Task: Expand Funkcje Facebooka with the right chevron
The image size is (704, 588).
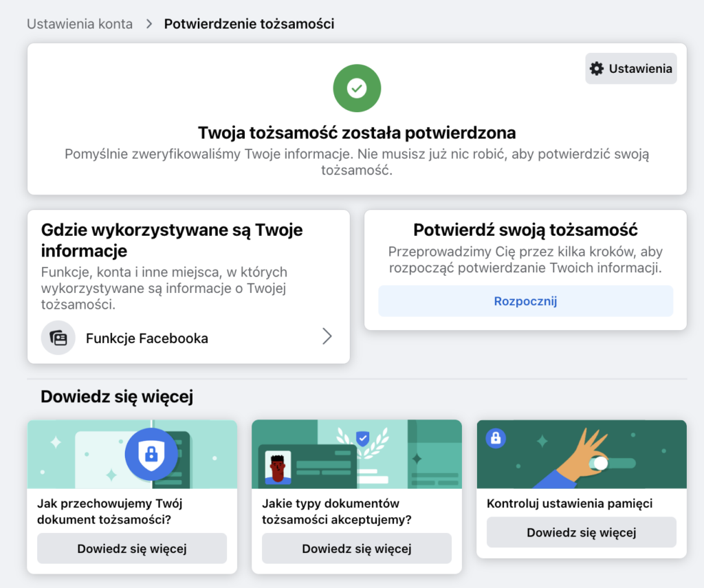Action: tap(327, 336)
